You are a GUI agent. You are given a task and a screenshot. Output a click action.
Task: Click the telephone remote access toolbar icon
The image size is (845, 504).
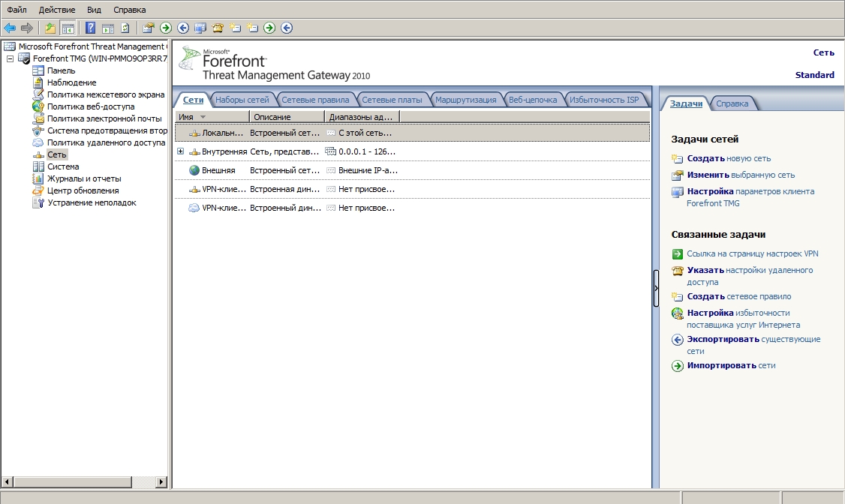[218, 28]
